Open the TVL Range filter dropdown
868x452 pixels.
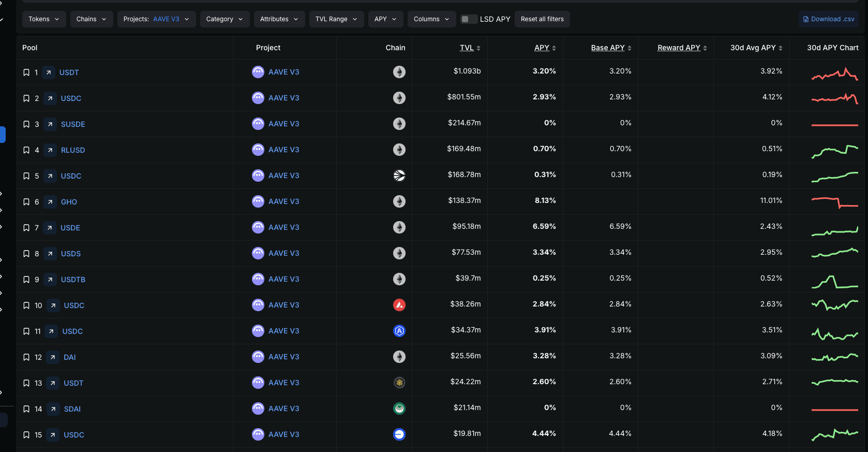336,19
